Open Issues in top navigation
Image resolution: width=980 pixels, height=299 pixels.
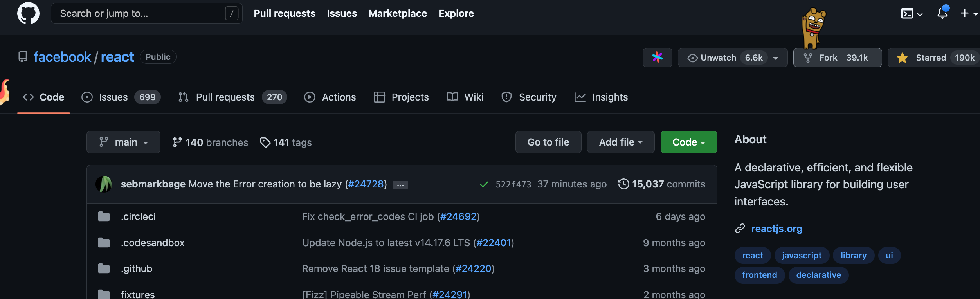(342, 13)
